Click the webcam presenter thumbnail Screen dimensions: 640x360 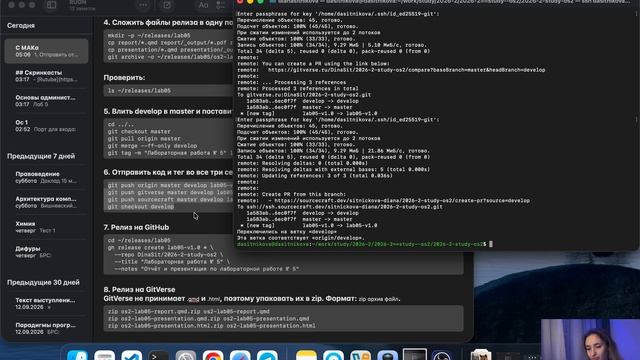click(590, 339)
